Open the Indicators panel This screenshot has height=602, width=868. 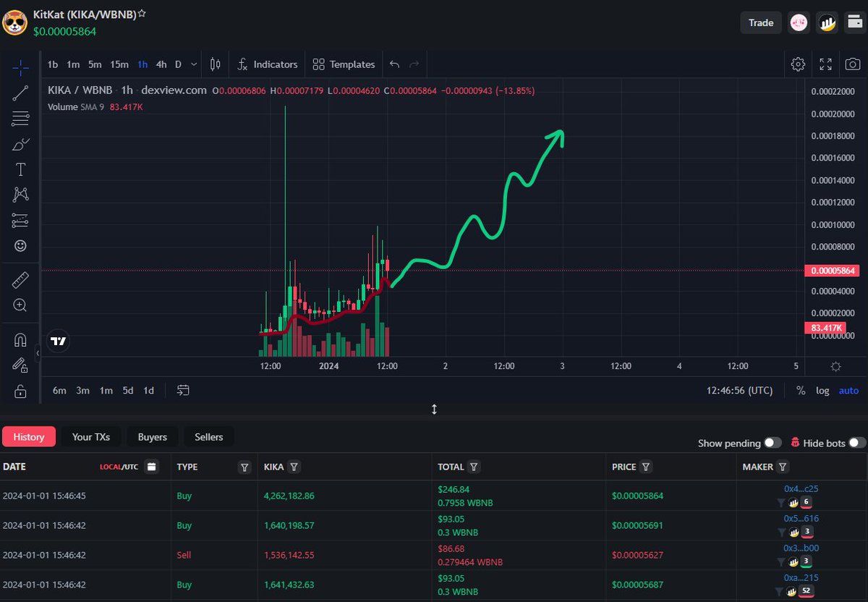pos(268,64)
